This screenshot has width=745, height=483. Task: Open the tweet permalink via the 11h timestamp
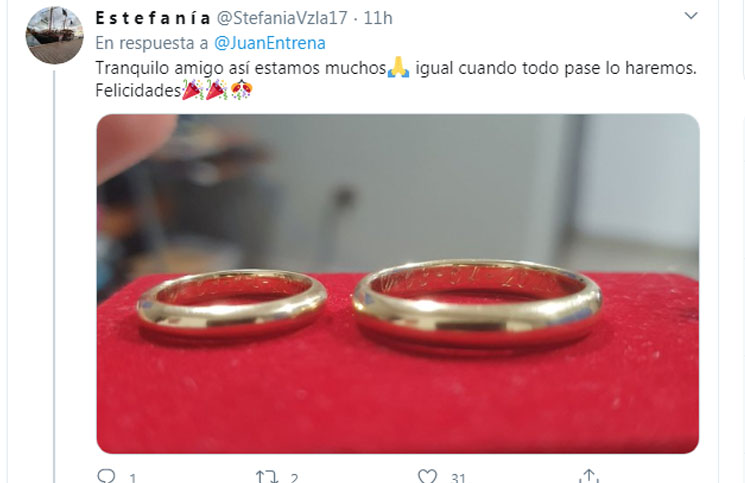pyautogui.click(x=378, y=18)
